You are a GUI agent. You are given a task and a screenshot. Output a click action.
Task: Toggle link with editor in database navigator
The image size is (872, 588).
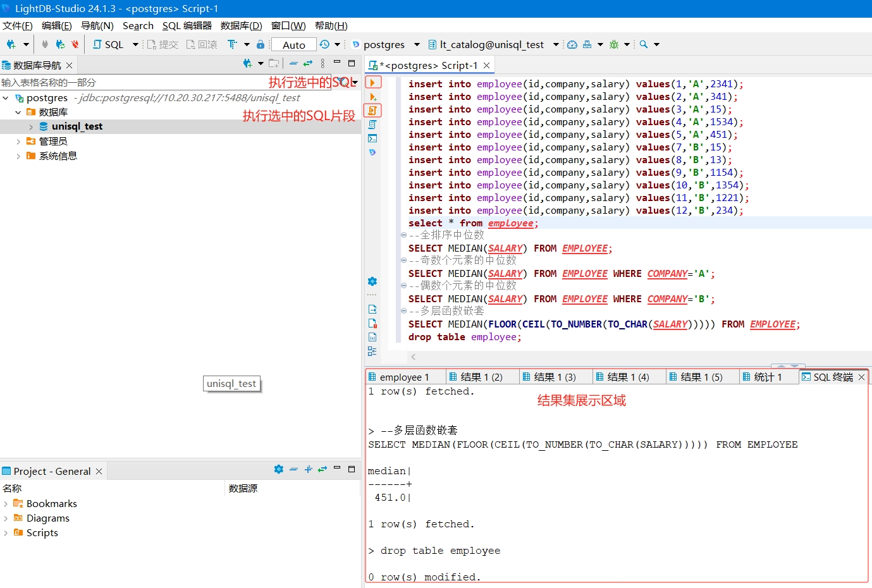308,63
